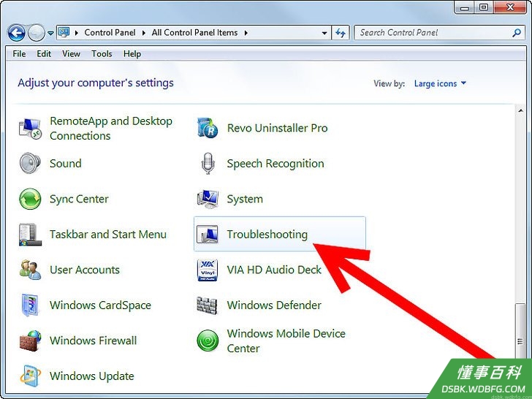Click the All Control Panel Items breadcrumb
This screenshot has width=532, height=399.
pyautogui.click(x=194, y=33)
